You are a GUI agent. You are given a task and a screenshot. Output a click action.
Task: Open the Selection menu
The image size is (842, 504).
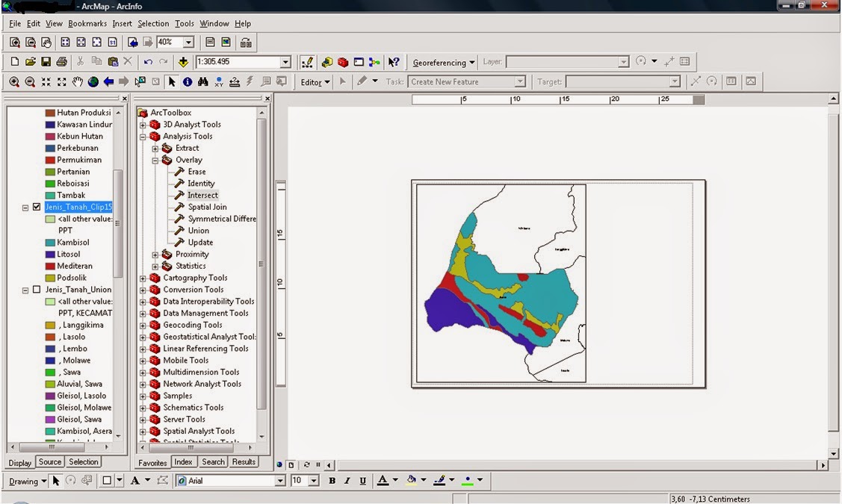tap(152, 23)
